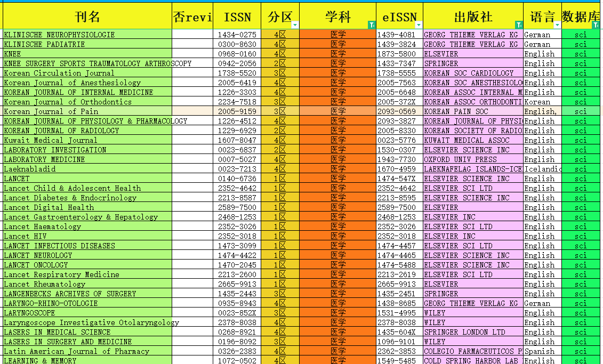Select KNEE SURGERY SPORTS TRAUMATOLOGY ARTHROSCOPY cell
Image resolution: width=603 pixels, height=364 pixels.
87,63
